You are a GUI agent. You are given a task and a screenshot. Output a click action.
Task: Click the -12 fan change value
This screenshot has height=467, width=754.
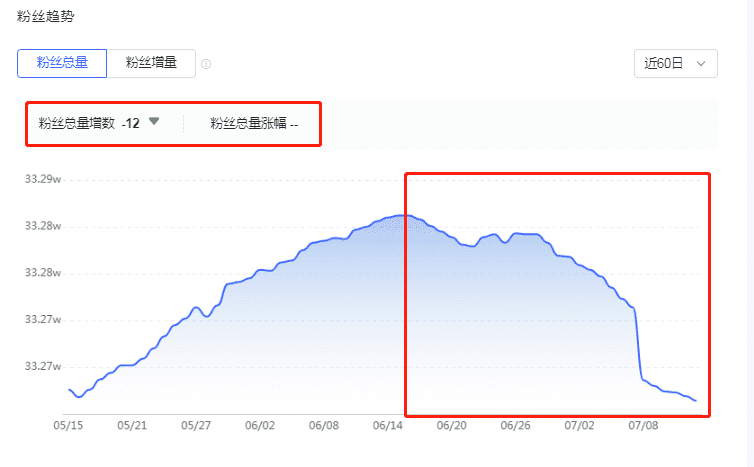pyautogui.click(x=130, y=124)
